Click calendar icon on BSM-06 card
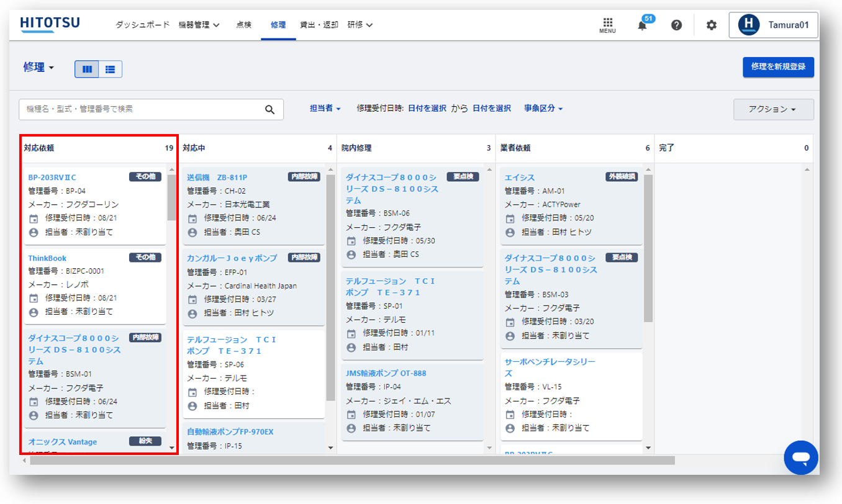The image size is (842, 504). [x=351, y=241]
